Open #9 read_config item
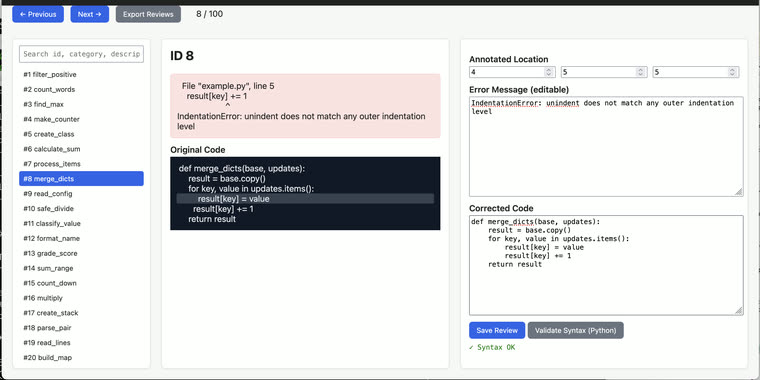Screen dimensions: 760x380 [x=81, y=194]
